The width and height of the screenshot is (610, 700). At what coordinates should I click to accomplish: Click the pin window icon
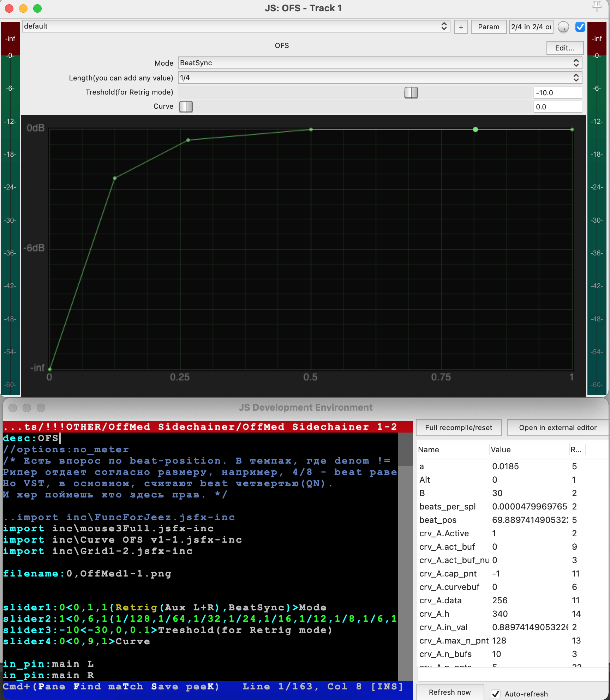(597, 6)
